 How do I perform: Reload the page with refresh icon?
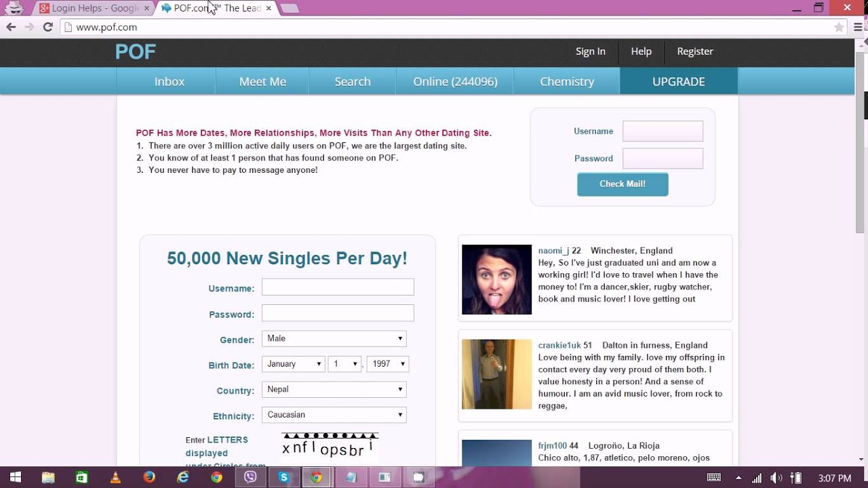click(47, 27)
